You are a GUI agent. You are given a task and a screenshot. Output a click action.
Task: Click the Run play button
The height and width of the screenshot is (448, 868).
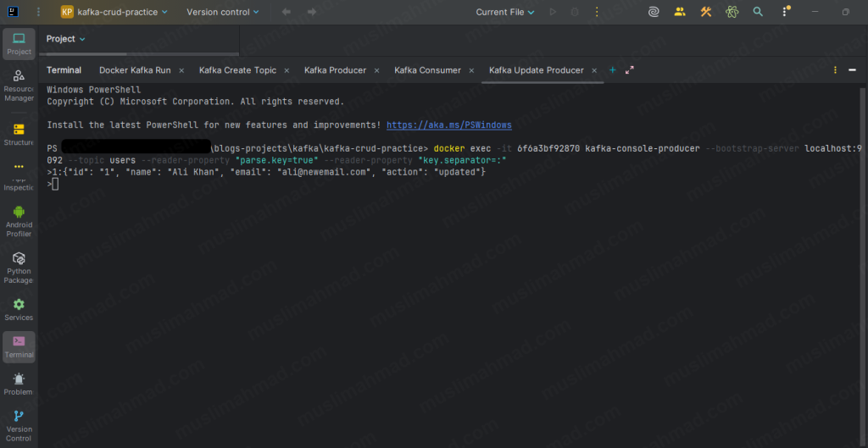[x=553, y=12]
